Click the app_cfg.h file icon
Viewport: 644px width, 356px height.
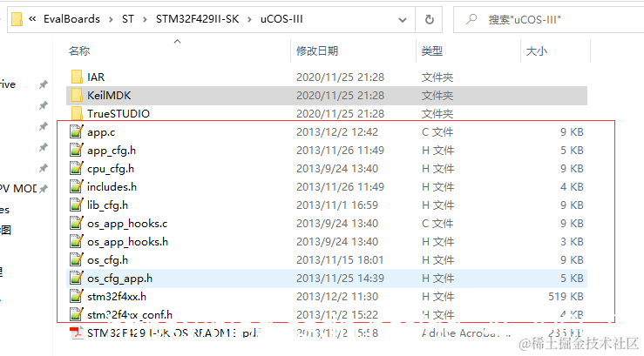tap(77, 151)
